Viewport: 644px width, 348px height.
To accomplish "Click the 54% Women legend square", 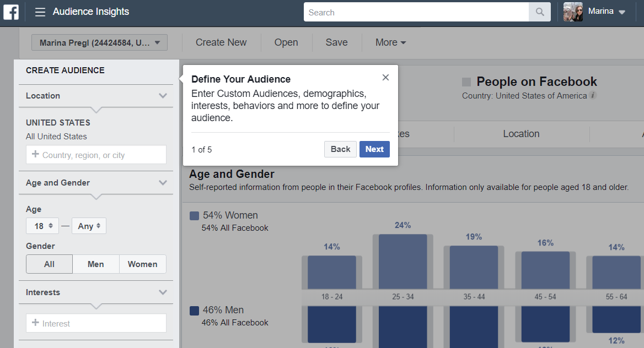I will click(x=194, y=216).
